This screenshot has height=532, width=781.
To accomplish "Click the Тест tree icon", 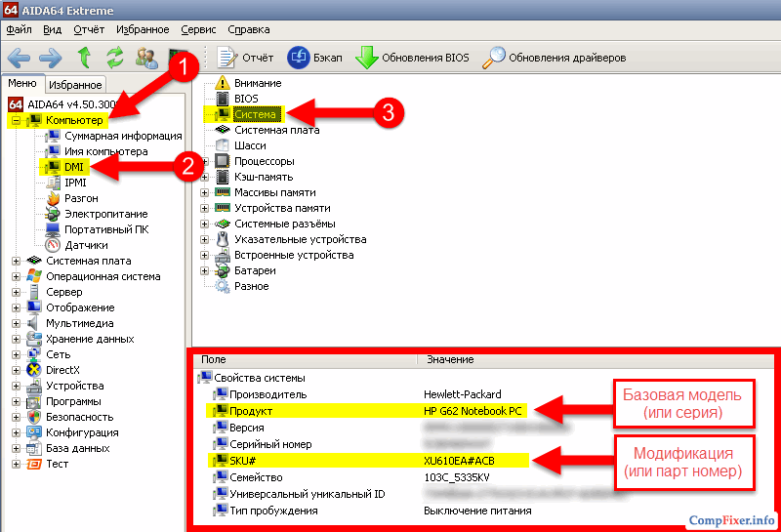I will tap(34, 464).
